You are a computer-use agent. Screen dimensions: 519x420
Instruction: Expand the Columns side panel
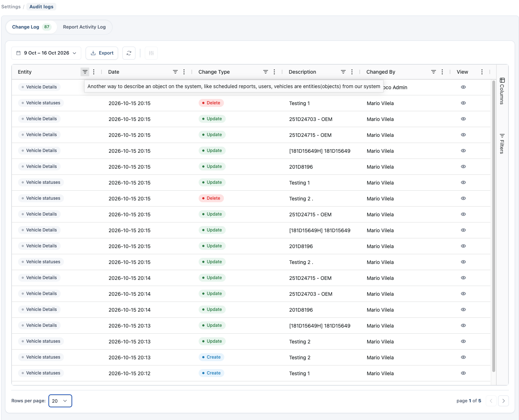tap(502, 91)
